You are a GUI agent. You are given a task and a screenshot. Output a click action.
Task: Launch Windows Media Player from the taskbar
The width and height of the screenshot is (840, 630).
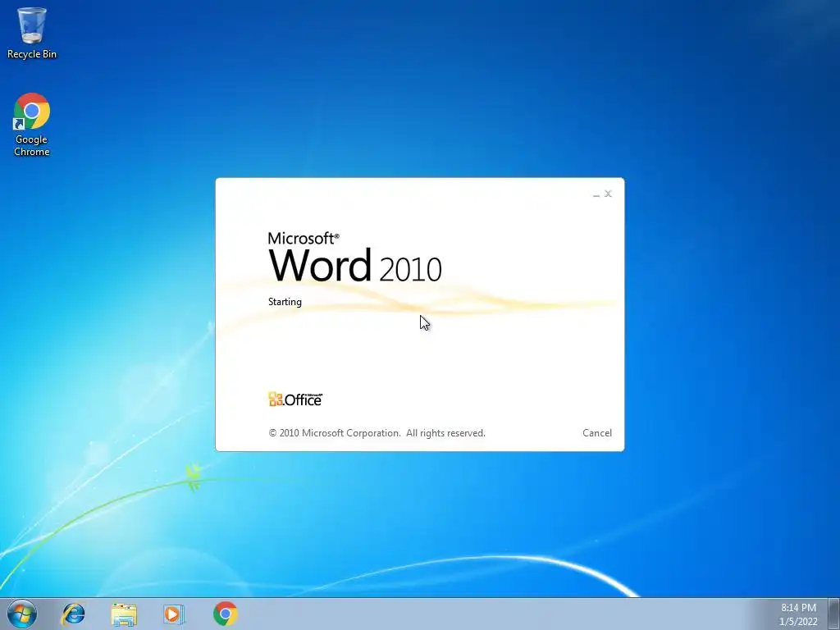[x=174, y=614]
